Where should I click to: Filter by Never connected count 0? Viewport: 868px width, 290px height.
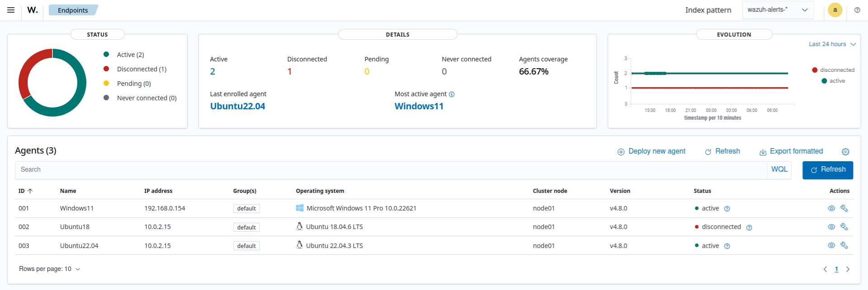click(444, 71)
